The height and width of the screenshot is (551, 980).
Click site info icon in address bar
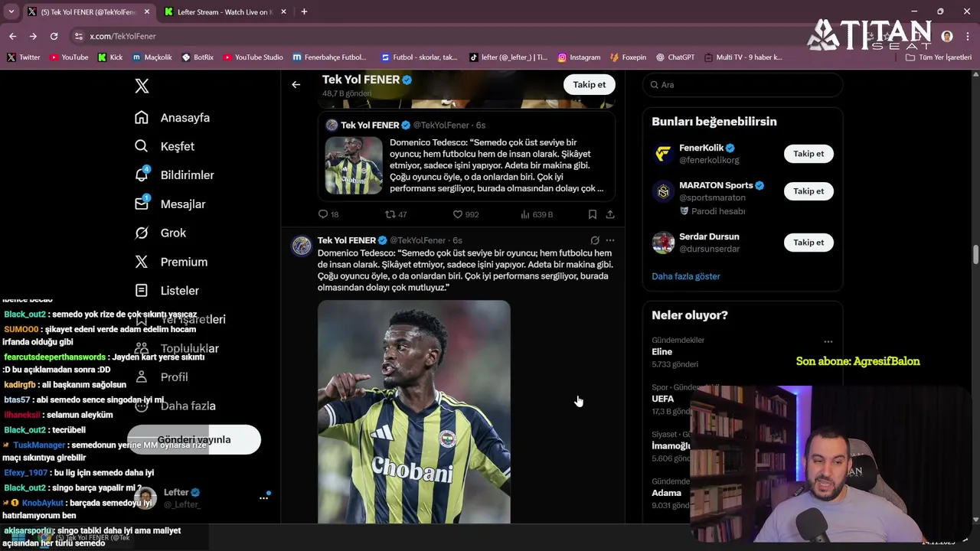tap(79, 36)
